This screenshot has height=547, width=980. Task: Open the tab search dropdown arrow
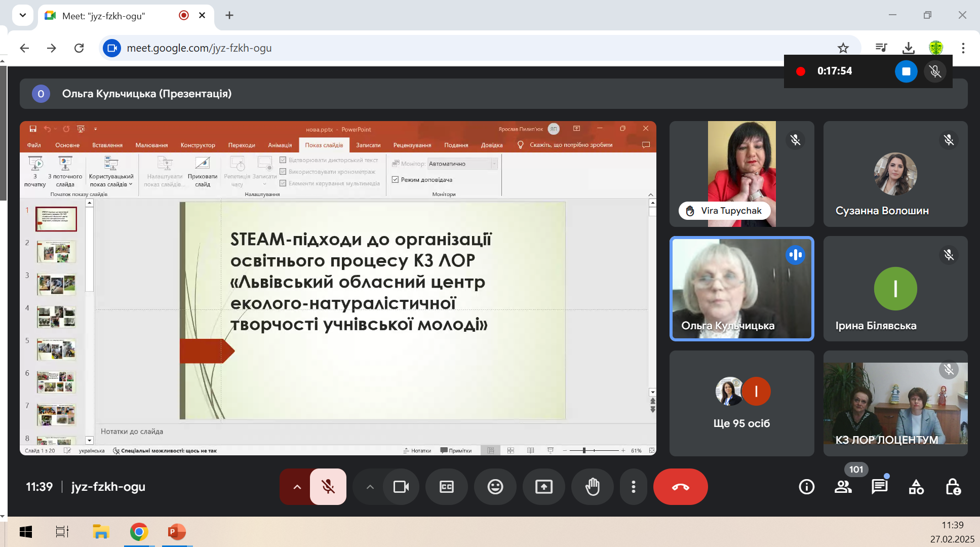pyautogui.click(x=22, y=15)
